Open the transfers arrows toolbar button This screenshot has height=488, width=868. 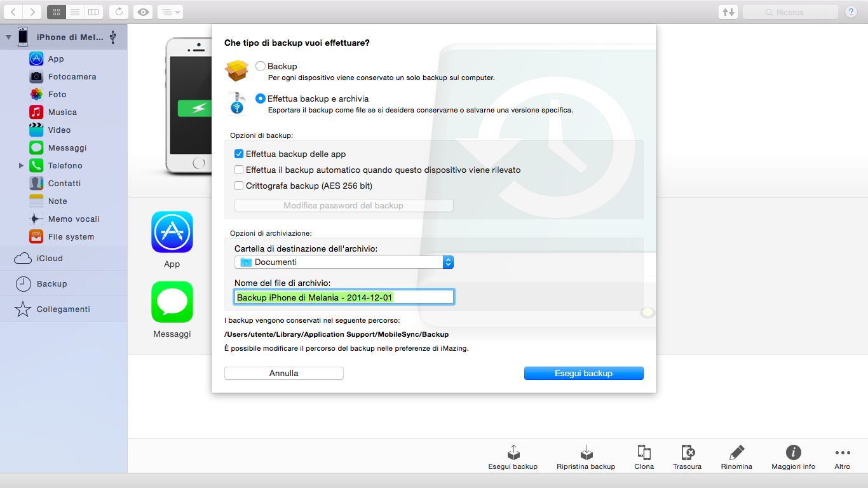[x=728, y=12]
